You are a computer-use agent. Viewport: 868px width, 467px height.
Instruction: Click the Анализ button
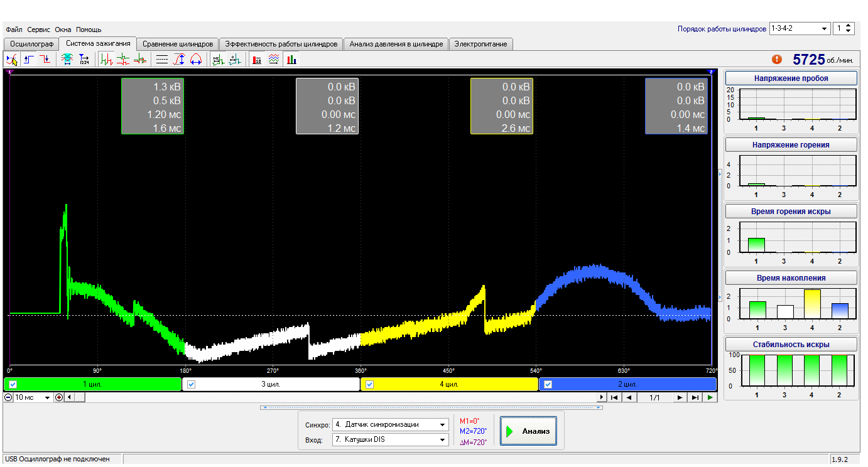528,431
